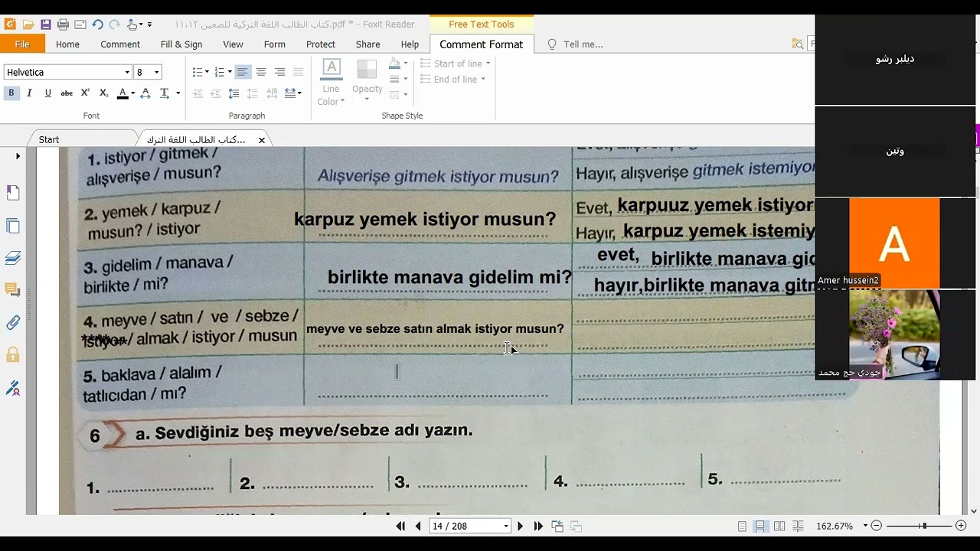Switch to the Comment tab
The image size is (980, 551).
(120, 44)
